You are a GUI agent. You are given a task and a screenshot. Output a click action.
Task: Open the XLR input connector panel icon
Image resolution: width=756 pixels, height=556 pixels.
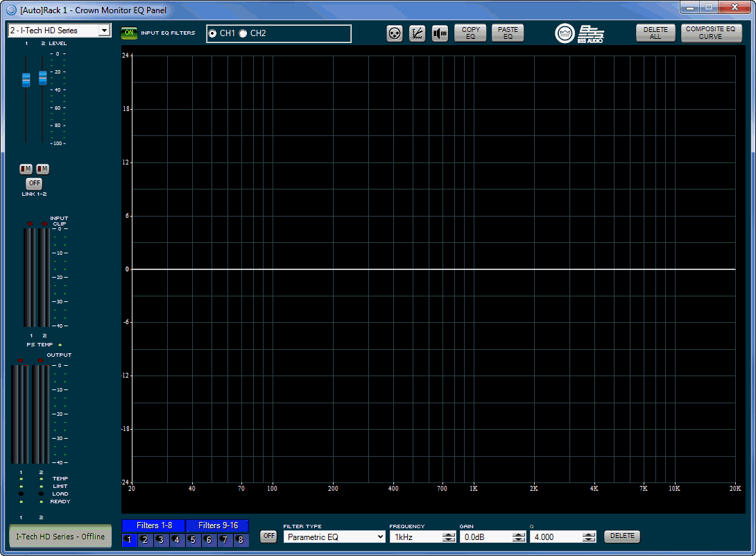[395, 33]
